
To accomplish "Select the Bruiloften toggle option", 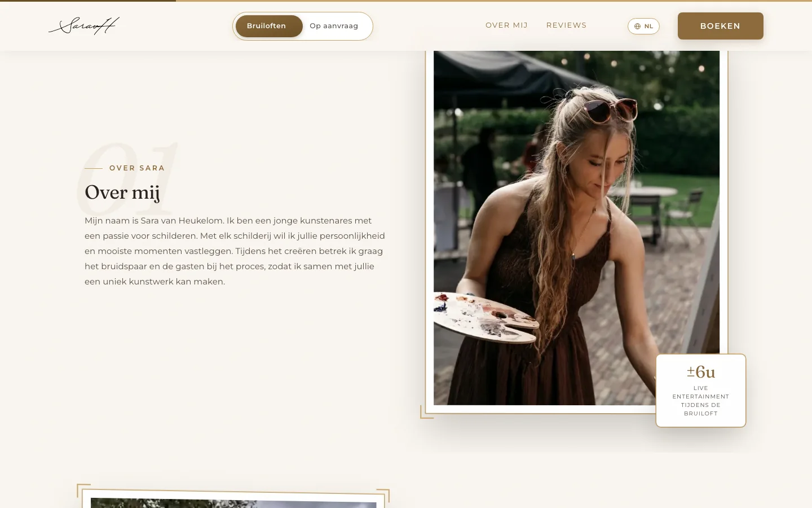I will pyautogui.click(x=269, y=26).
